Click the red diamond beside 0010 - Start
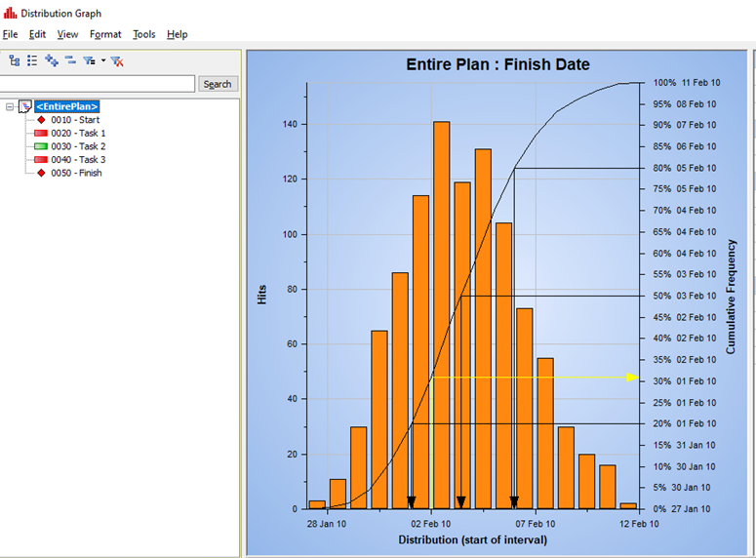 pyautogui.click(x=41, y=120)
